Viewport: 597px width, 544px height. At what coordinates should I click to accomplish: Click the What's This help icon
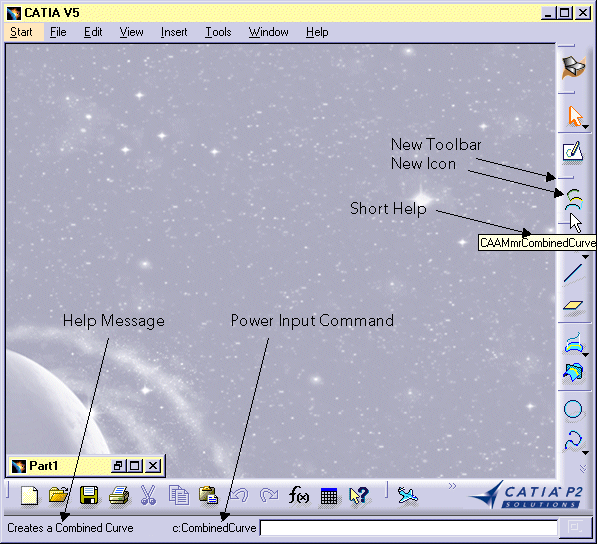click(359, 496)
